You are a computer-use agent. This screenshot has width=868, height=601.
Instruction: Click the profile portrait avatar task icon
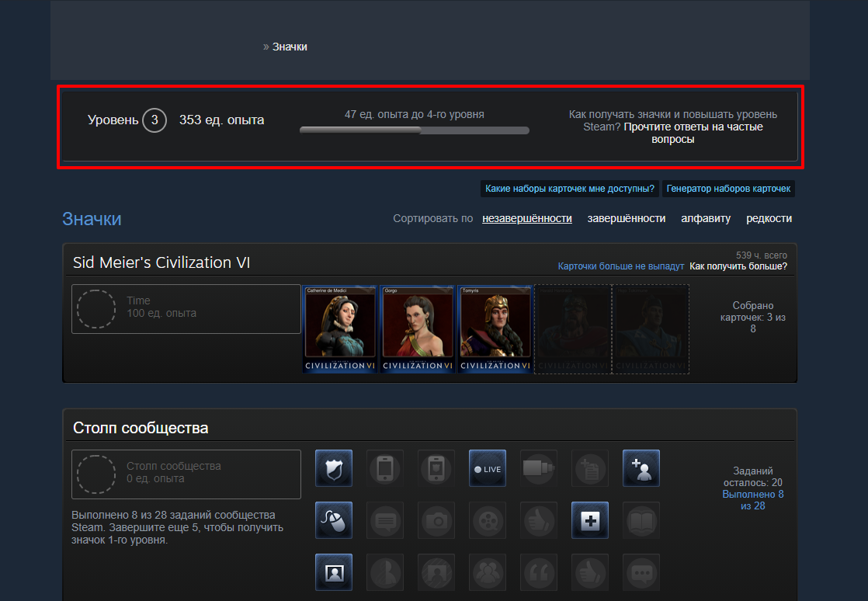point(334,572)
